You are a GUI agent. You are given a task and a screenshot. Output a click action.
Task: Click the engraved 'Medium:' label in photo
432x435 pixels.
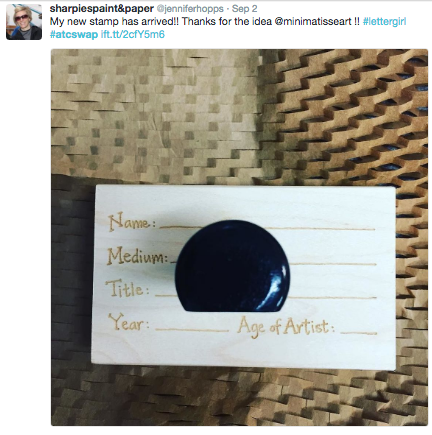point(138,256)
